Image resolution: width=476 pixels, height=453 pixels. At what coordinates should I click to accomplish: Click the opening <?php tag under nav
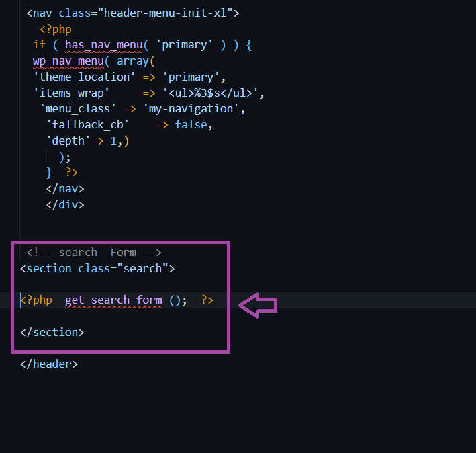point(56,29)
